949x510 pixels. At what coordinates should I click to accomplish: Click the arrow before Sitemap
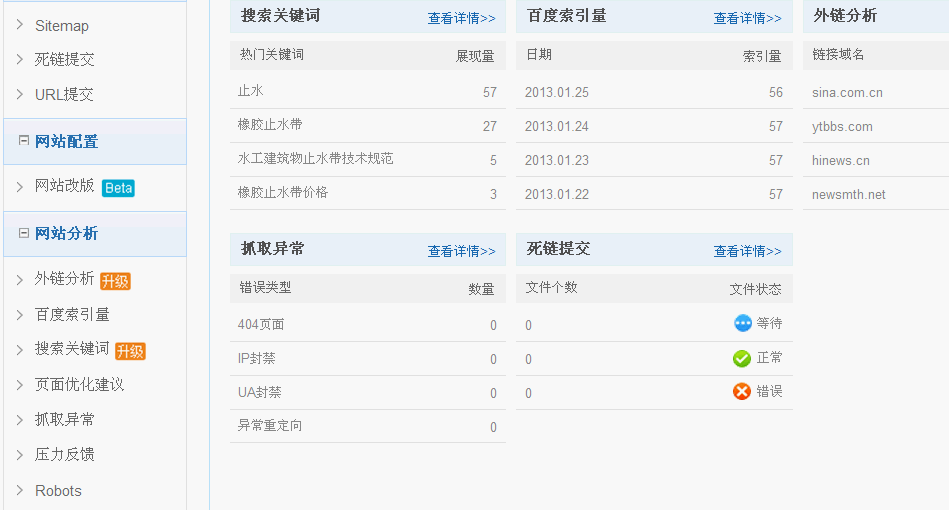coord(20,24)
